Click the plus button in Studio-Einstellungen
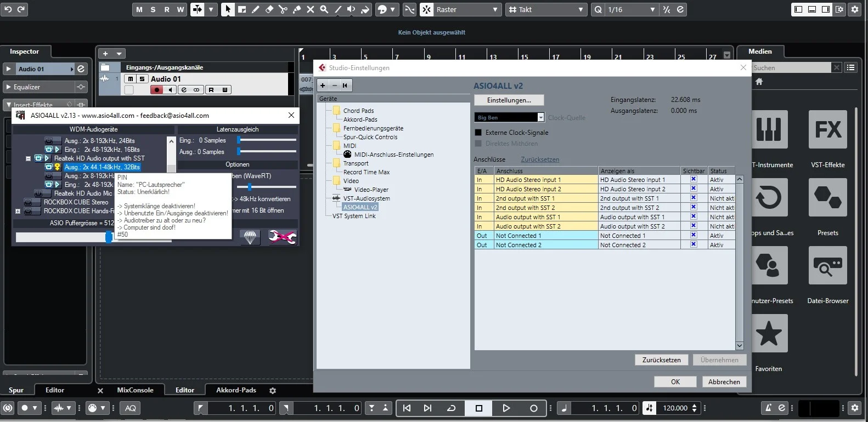Viewport: 868px width, 422px height. 323,85
